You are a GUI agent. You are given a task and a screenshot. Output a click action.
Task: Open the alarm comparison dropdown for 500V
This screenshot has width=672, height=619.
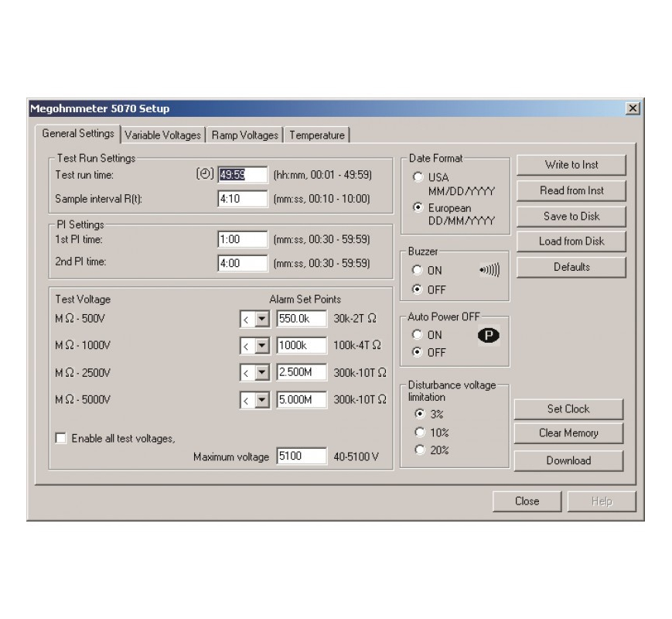click(262, 319)
